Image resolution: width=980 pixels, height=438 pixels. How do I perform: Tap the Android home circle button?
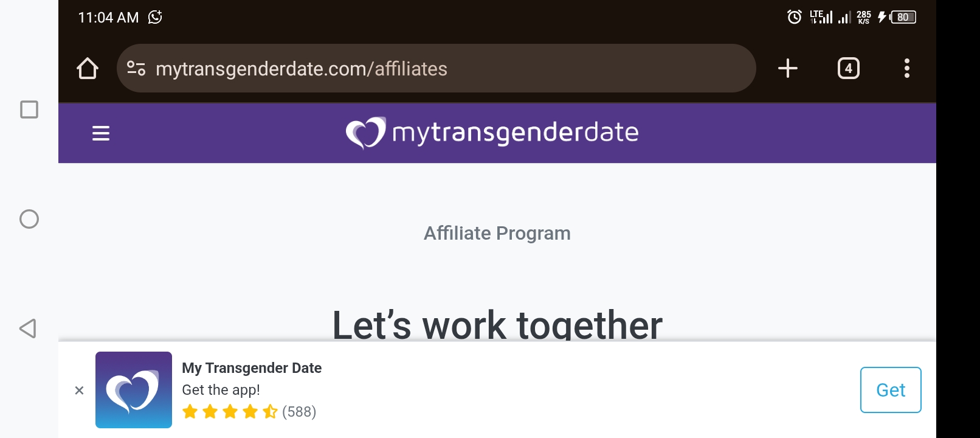point(29,219)
